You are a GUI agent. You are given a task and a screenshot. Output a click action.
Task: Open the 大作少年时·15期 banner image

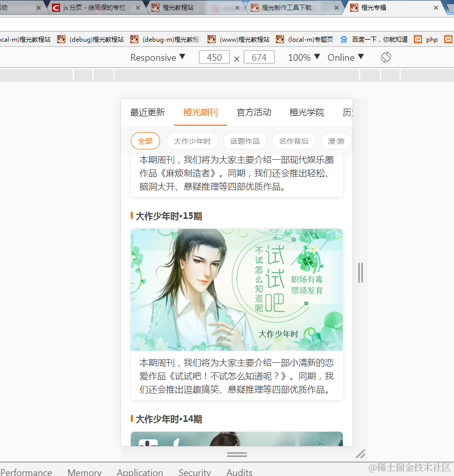[x=237, y=290]
